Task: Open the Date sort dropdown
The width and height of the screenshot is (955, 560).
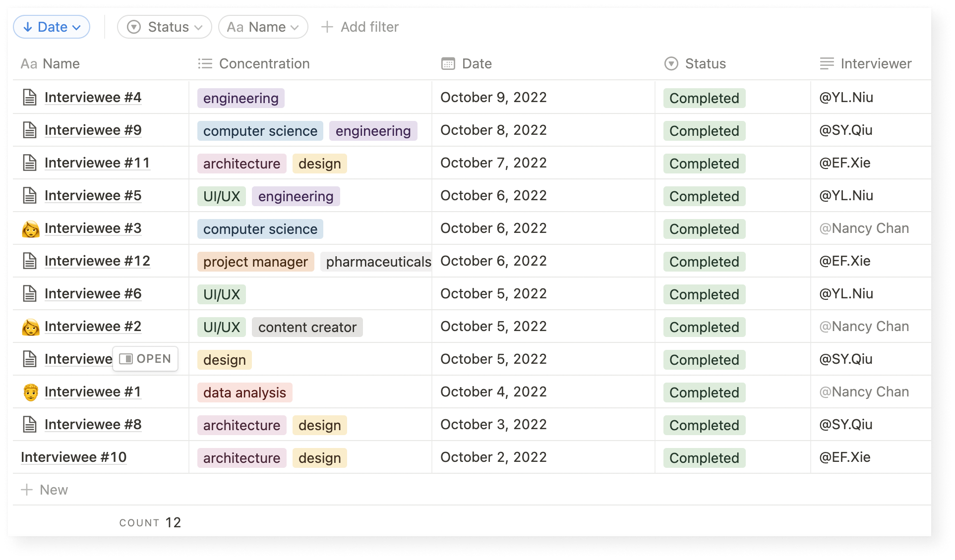Action: pyautogui.click(x=52, y=27)
